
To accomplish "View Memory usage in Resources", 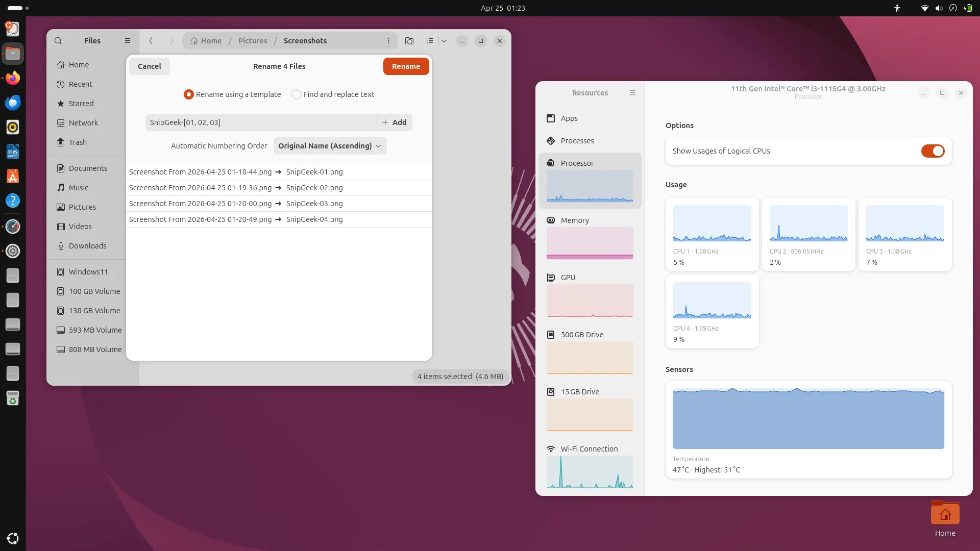I will click(575, 220).
